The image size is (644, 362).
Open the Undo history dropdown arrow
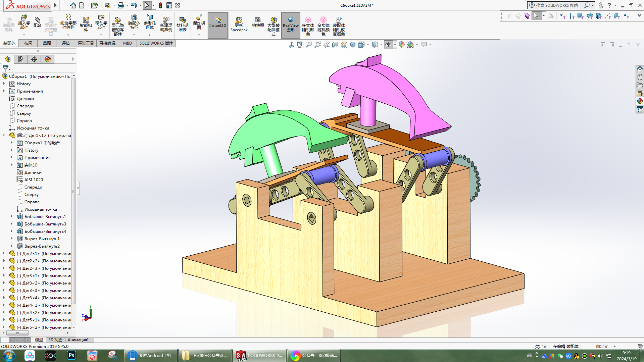(x=140, y=5)
